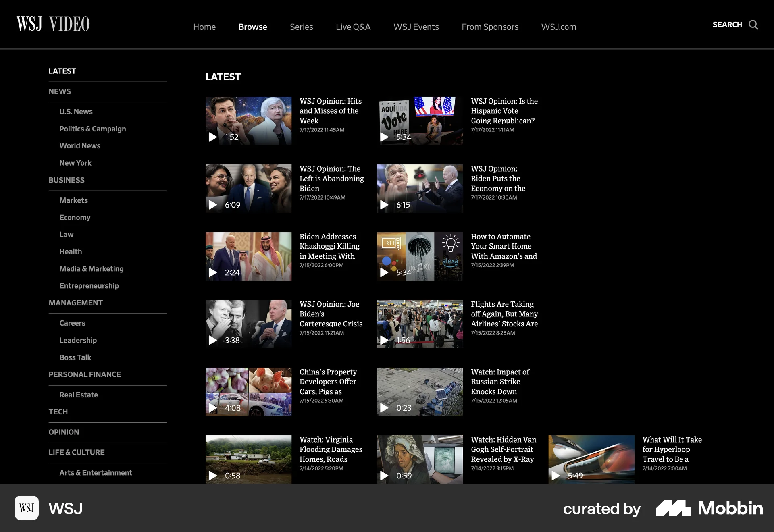
Task: Select Live Q&A from the navigation
Action: [353, 27]
